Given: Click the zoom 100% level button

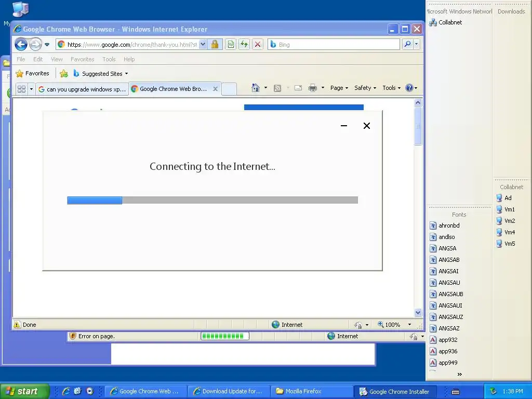Looking at the screenshot, I should tap(389, 325).
